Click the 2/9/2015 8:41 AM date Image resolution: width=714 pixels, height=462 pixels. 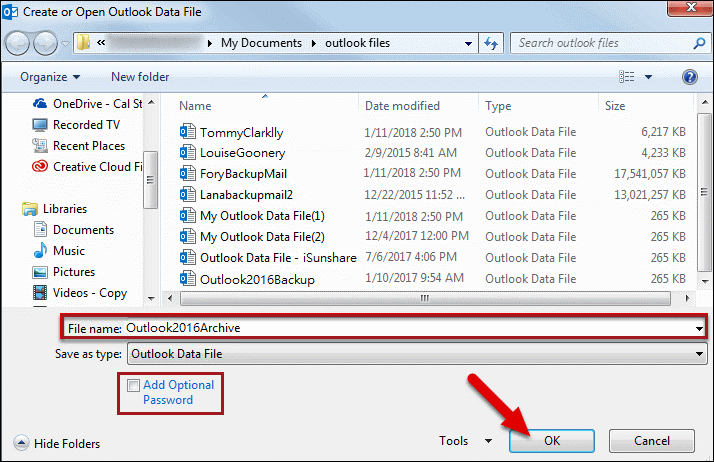411,153
